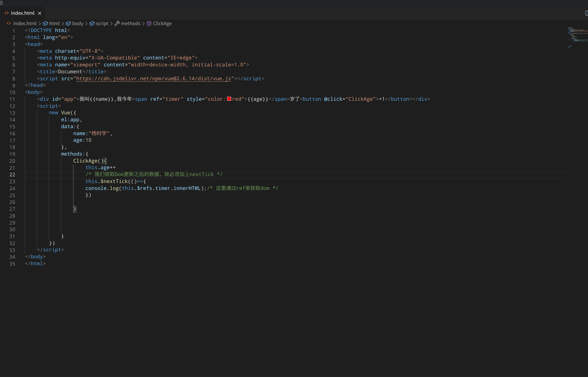Screen dimensions: 588x377
Task: Click the file icon before breadcrumb index.html
Action: pyautogui.click(x=9, y=23)
